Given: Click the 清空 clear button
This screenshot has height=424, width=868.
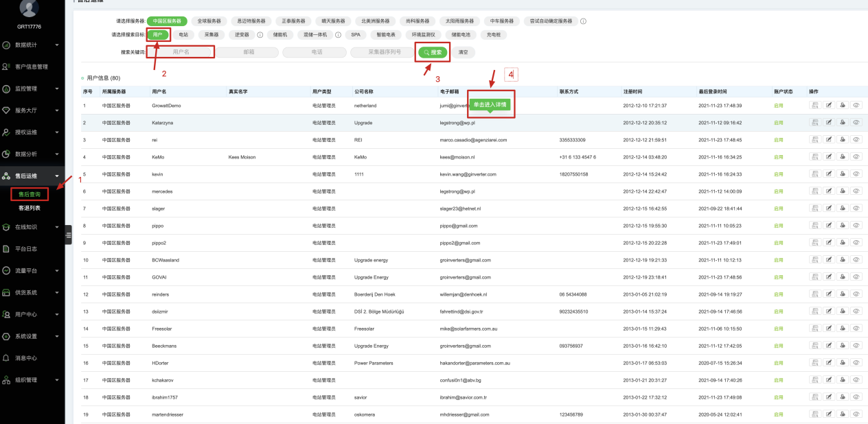Looking at the screenshot, I should (463, 52).
